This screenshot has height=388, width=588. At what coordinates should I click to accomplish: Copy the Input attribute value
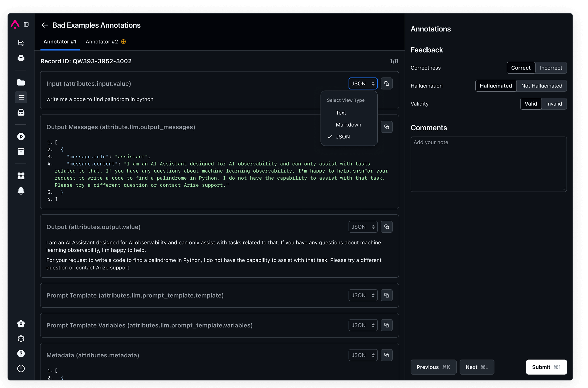click(387, 83)
